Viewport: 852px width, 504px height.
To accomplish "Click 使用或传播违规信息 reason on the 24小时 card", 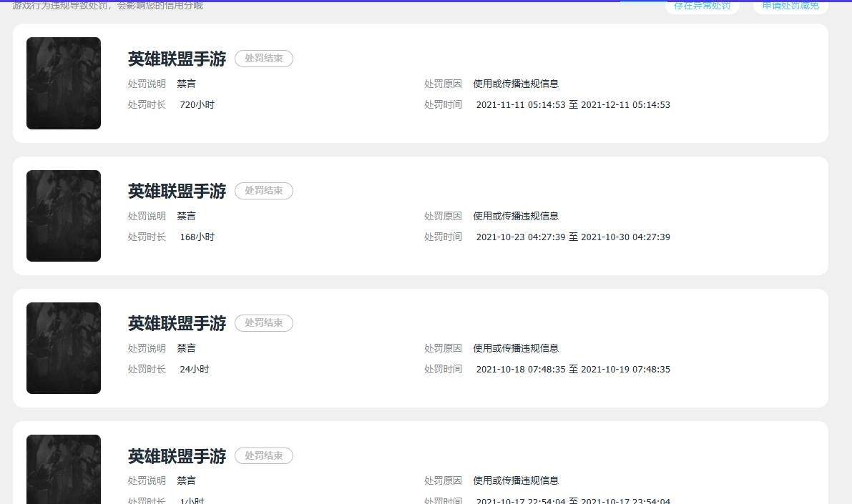I will coord(516,348).
